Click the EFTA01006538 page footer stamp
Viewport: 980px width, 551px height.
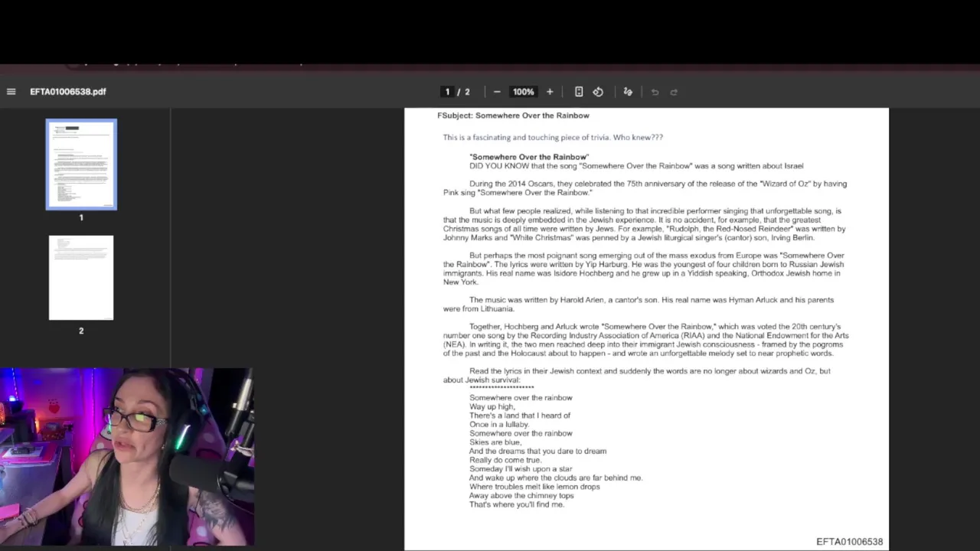[x=849, y=542]
